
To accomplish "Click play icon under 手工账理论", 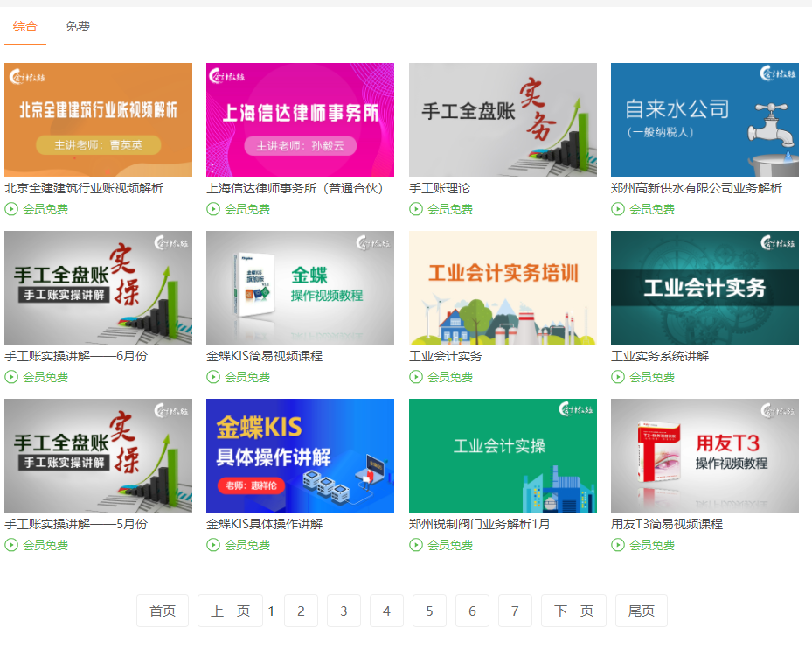I will pyautogui.click(x=416, y=209).
